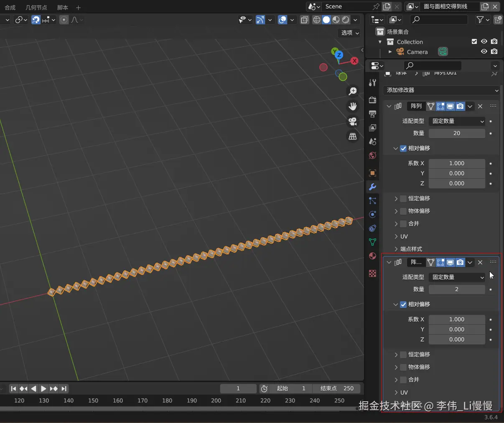Screen dimensions: 504x423
Task: Click the viewport pan hand gizmo
Action: click(x=353, y=106)
